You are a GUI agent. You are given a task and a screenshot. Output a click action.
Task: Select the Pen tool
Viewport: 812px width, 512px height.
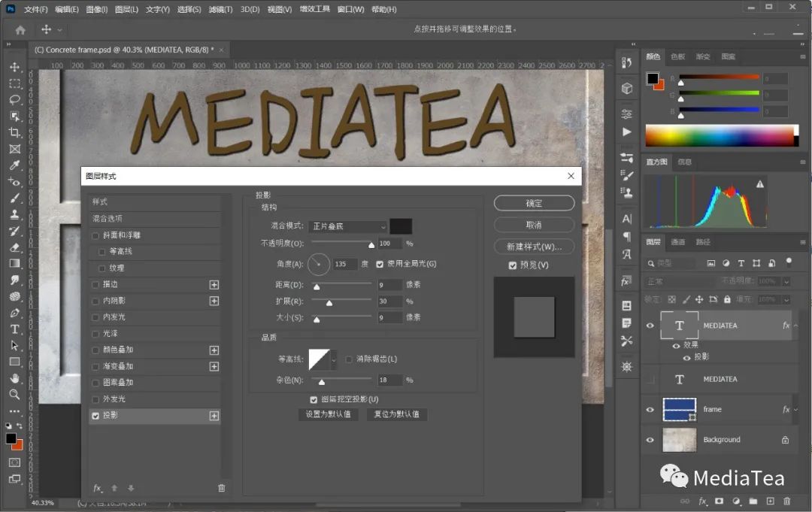(x=14, y=313)
